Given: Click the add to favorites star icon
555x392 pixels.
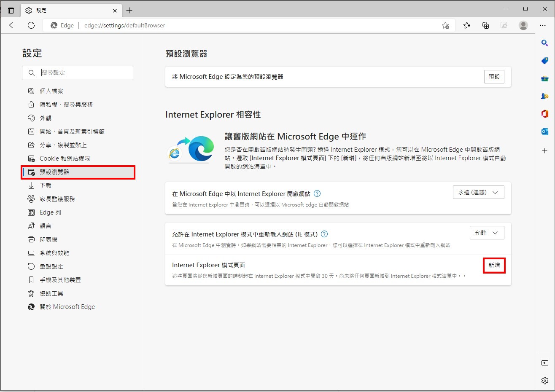Looking at the screenshot, I should 445,26.
